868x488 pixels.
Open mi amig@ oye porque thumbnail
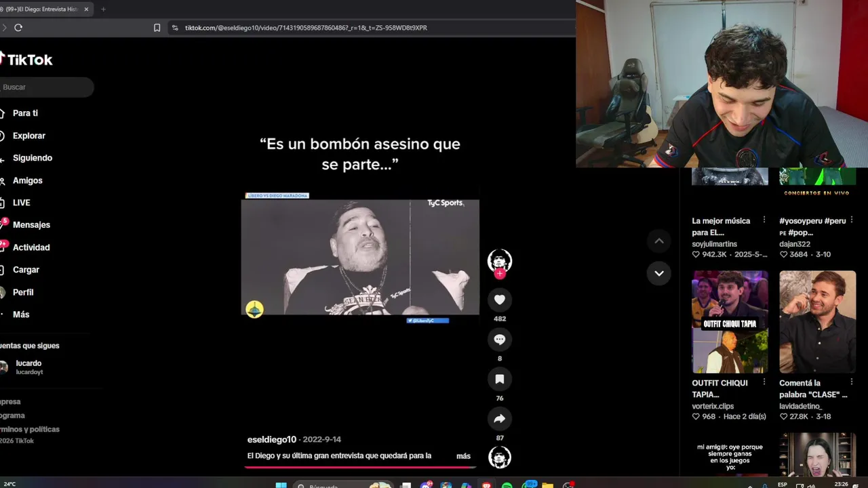tap(730, 455)
